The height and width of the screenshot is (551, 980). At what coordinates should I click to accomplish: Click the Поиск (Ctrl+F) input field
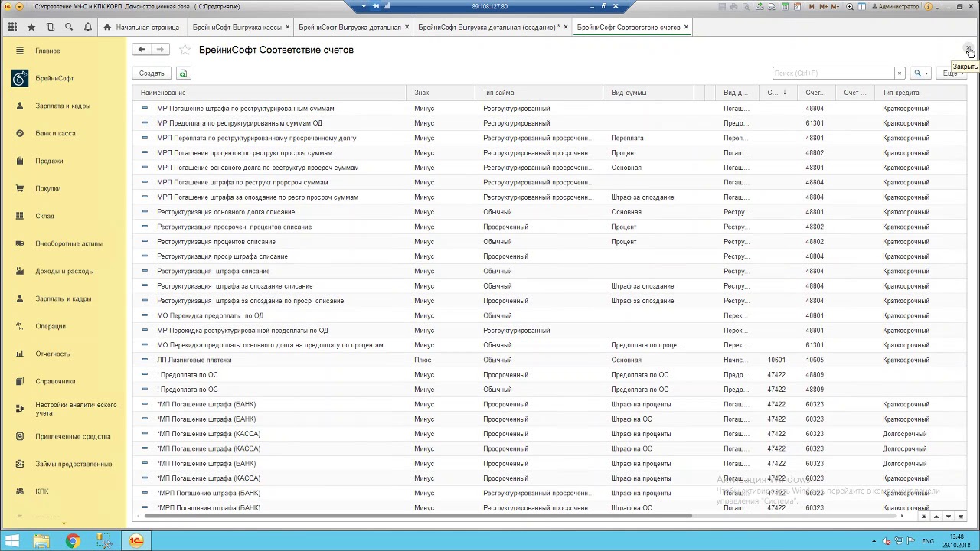pyautogui.click(x=833, y=73)
